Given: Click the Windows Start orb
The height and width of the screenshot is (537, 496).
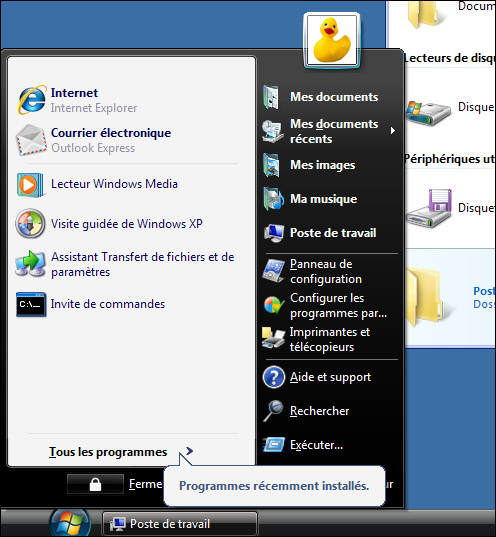Looking at the screenshot, I should (70, 523).
